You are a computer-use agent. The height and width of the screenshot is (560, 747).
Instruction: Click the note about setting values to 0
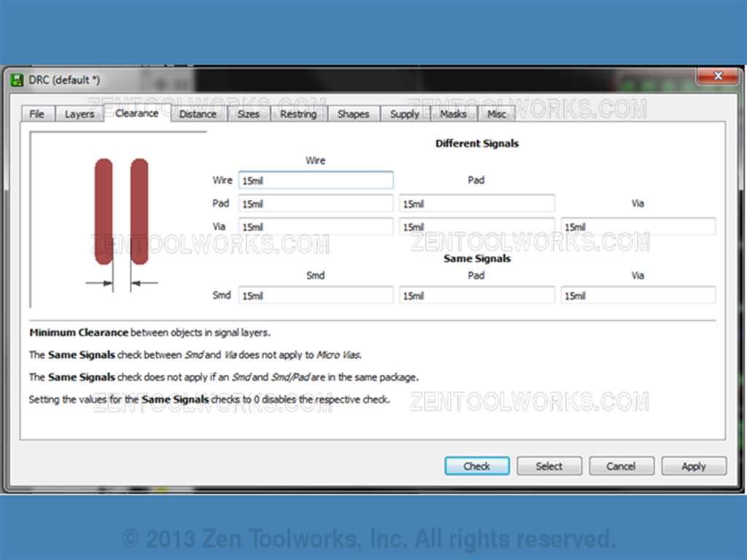(209, 400)
